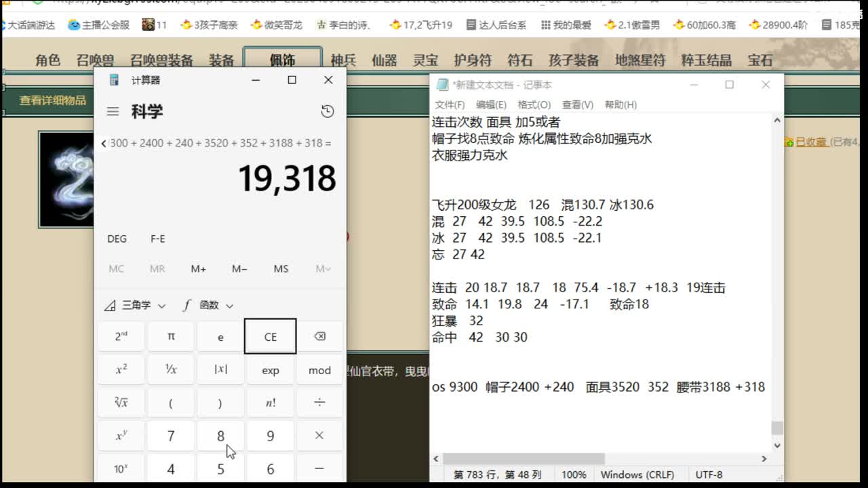
Task: Switch to the 灵宝 tab
Action: [426, 60]
